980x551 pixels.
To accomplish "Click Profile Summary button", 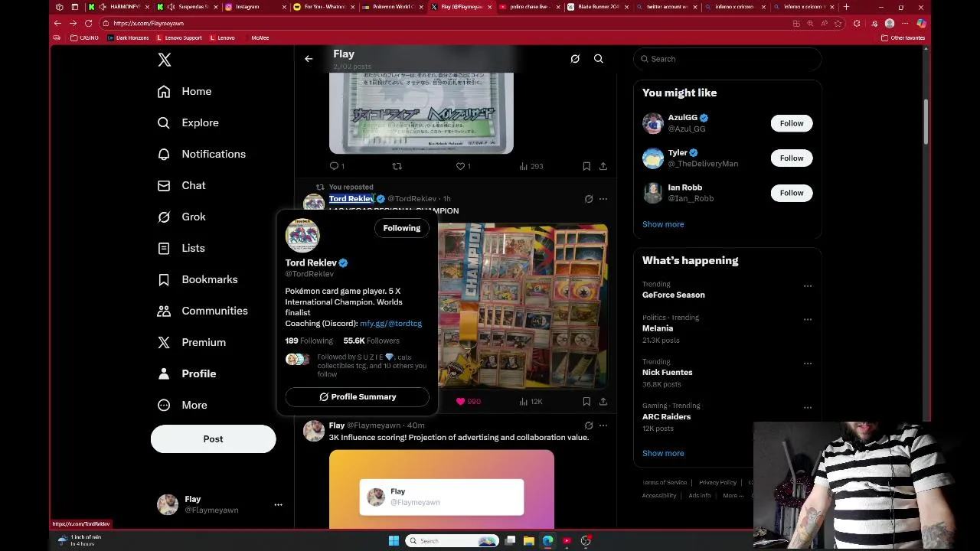I will click(358, 396).
